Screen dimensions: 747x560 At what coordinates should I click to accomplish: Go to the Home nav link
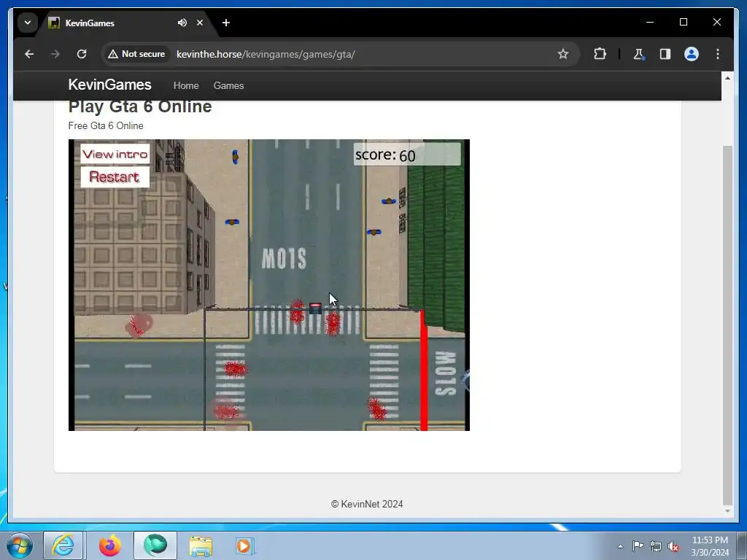coord(186,86)
